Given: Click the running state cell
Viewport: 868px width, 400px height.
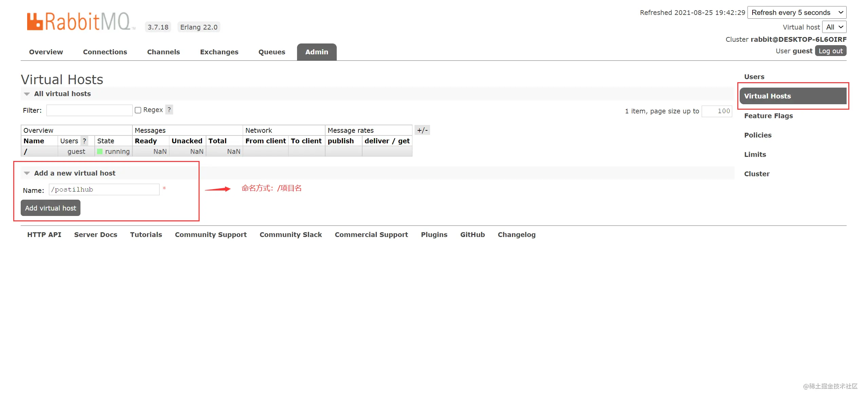Looking at the screenshot, I should [x=113, y=151].
